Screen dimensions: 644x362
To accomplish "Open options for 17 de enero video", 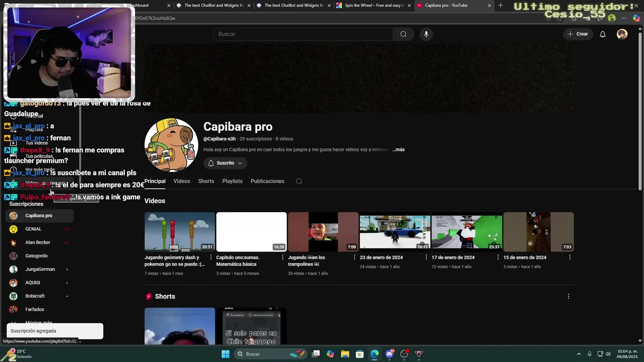I will coord(498,257).
